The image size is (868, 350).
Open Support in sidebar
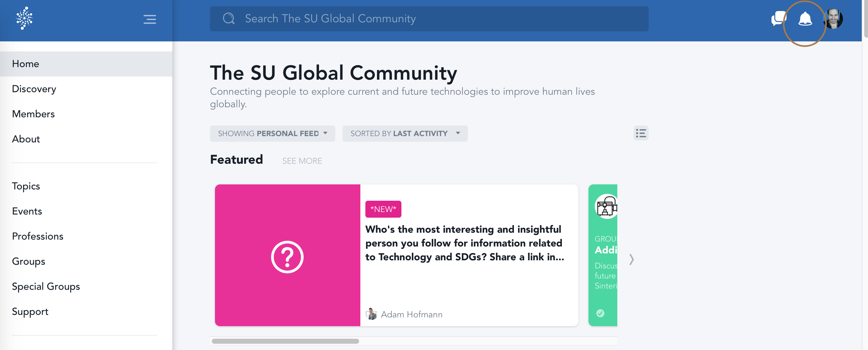(x=86, y=311)
